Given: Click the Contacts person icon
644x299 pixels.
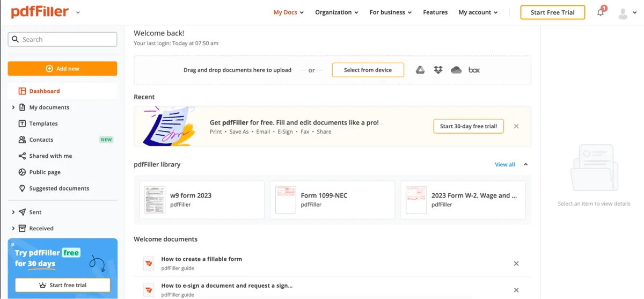Looking at the screenshot, I should (x=22, y=140).
